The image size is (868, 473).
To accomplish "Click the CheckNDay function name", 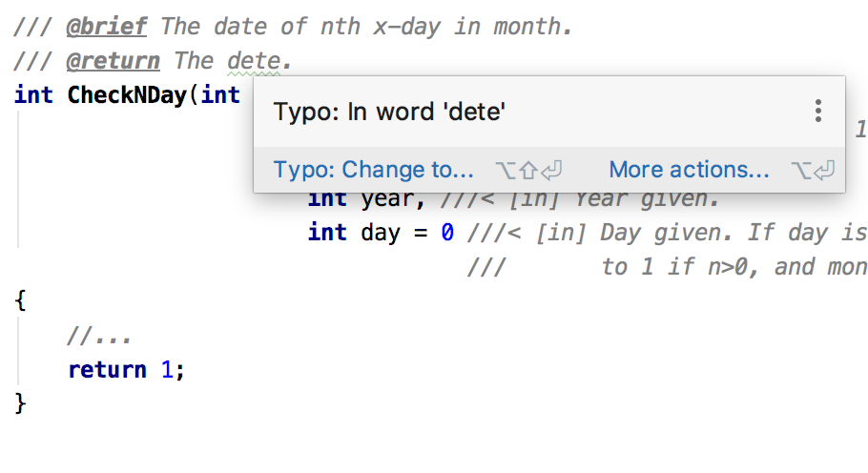I will click(125, 95).
